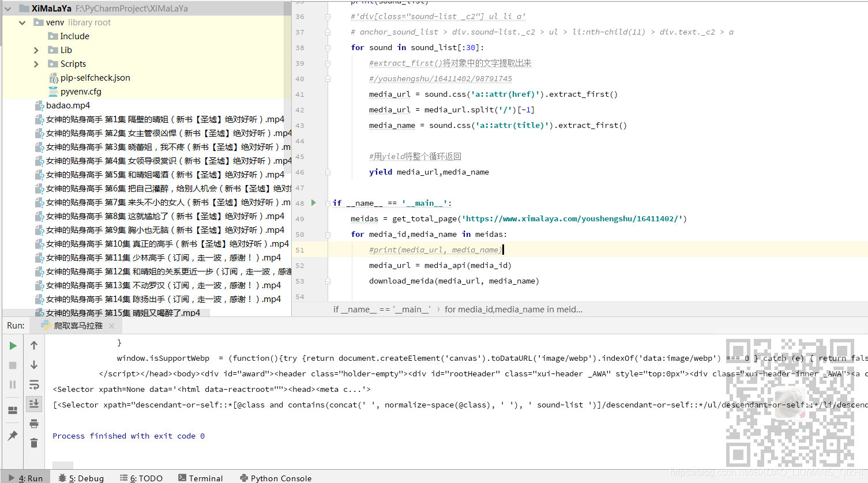Rerun the script with green play icon
Image resolution: width=868 pixels, height=483 pixels.
(x=13, y=346)
